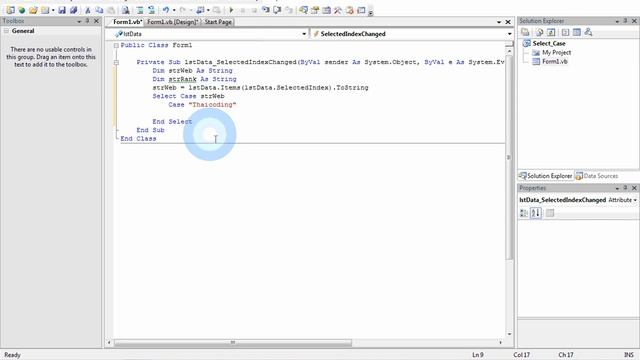Screen dimensions: 640x360
Task: Undo the last edit via the toolbar
Action: click(x=165, y=10)
